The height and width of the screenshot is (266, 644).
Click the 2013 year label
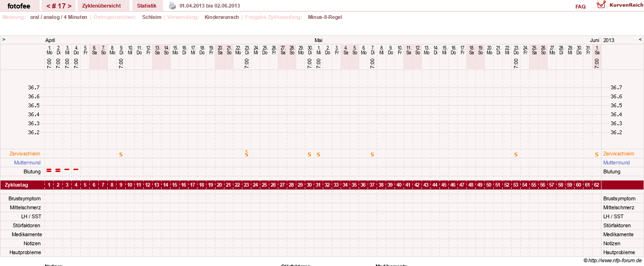click(609, 40)
